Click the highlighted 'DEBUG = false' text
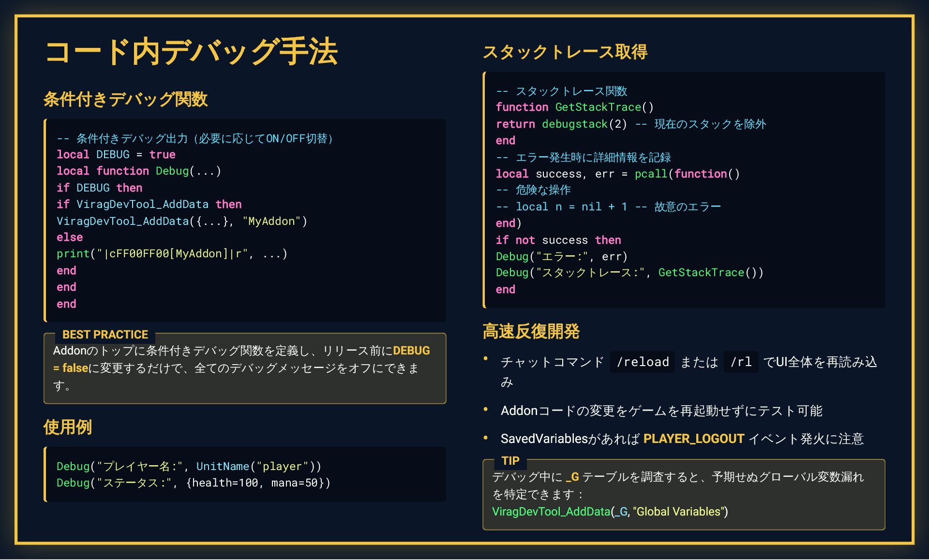 click(411, 351)
